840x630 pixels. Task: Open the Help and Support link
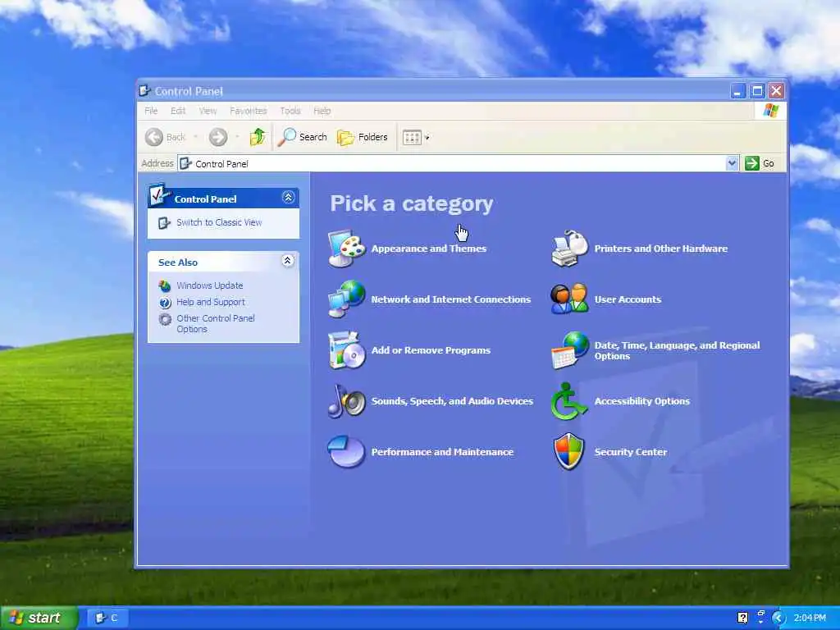pos(211,302)
